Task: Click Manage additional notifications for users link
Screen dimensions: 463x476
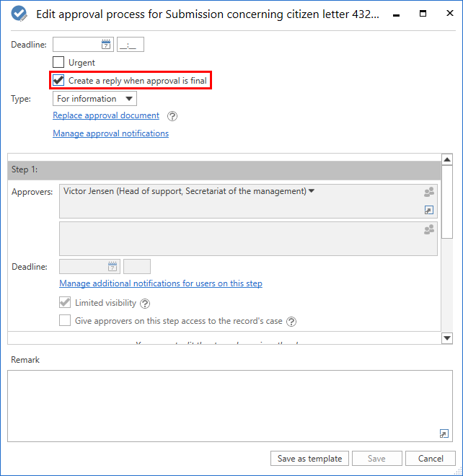Action: 161,283
